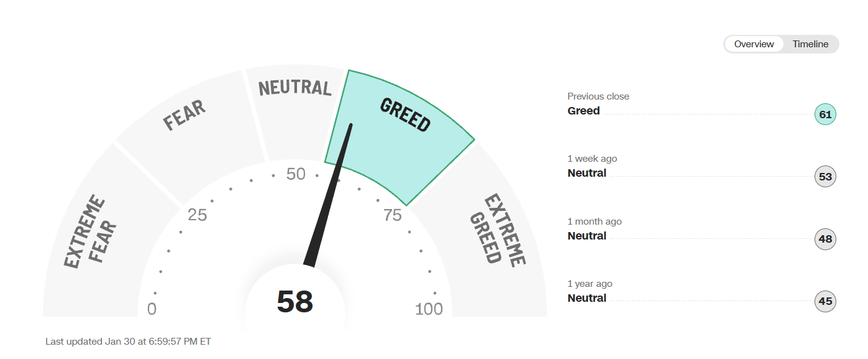
Task: Switch to the Timeline view
Action: (x=810, y=44)
